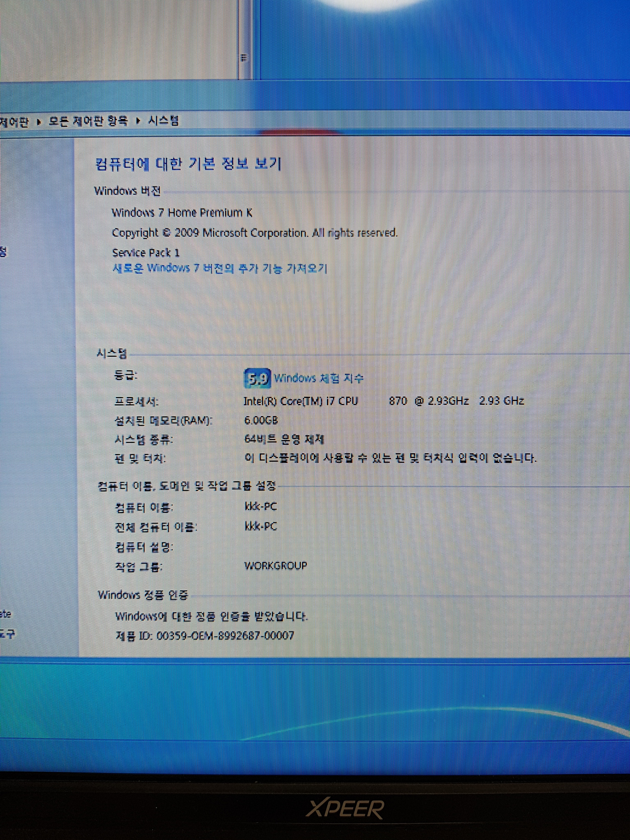Screen dimensions: 630x840
Task: Select the 시스템 breadcrumb item
Action: tap(163, 121)
